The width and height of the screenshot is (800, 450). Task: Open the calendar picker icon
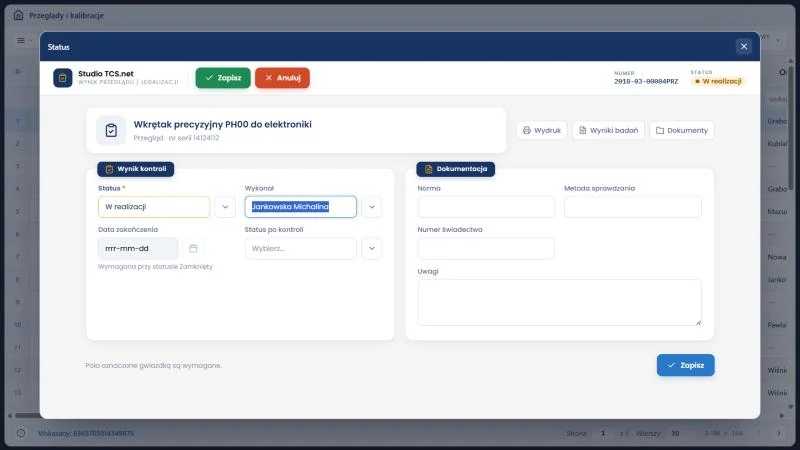click(193, 248)
